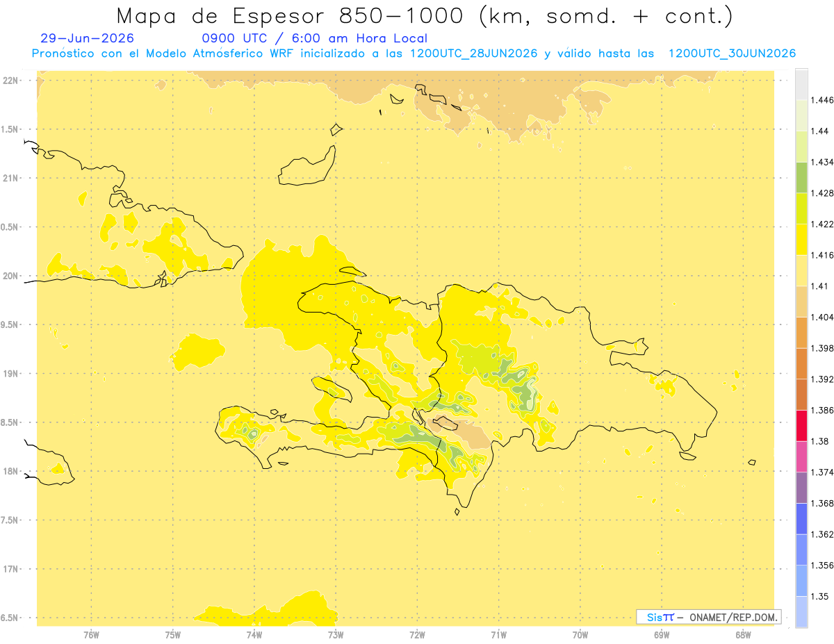Click the '1.356' colorbar value
The width and height of the screenshot is (834, 644).
tap(822, 565)
